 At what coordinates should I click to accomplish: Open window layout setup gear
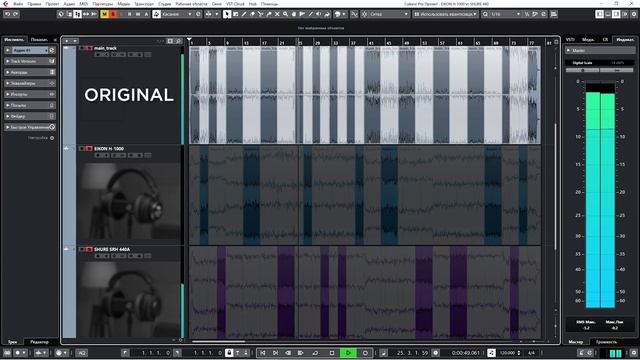point(633,14)
